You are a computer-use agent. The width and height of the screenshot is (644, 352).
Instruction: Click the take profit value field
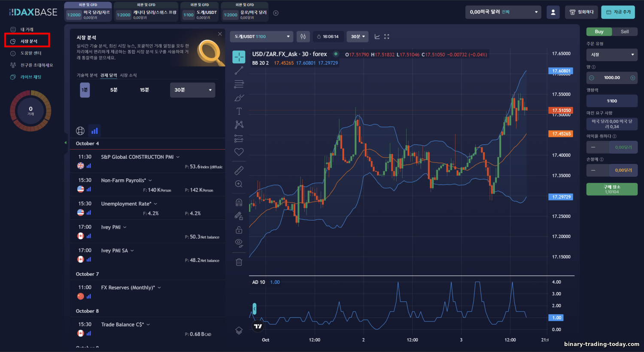point(623,147)
